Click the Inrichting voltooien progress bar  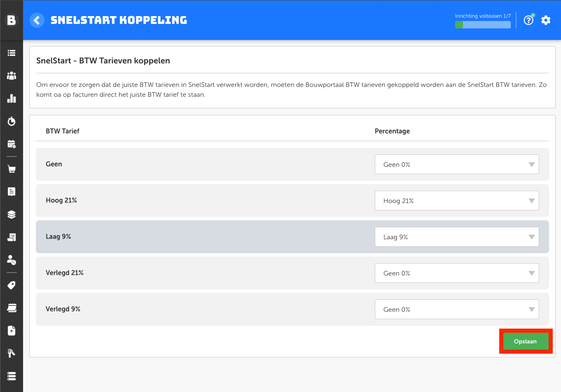pyautogui.click(x=483, y=25)
